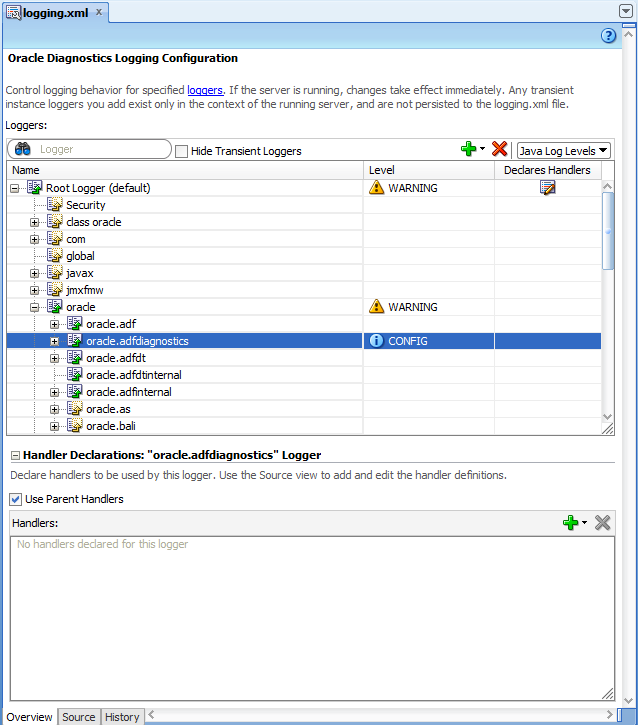Click the global logger icon

[x=55, y=256]
